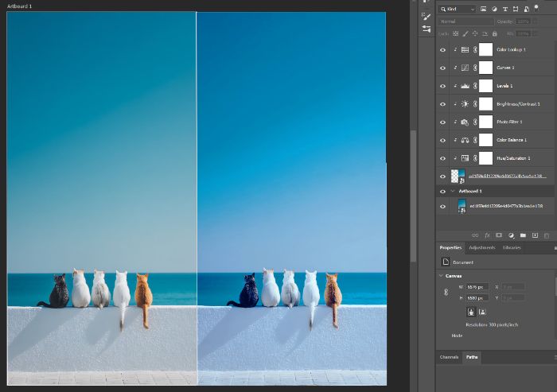
Task: Filter layers by type layers icon
Action: click(504, 10)
